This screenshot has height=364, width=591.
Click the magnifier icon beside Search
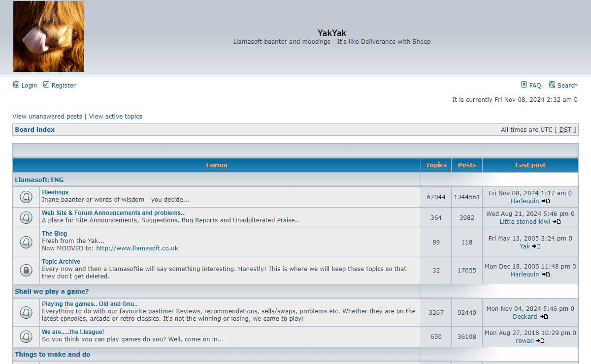click(552, 85)
